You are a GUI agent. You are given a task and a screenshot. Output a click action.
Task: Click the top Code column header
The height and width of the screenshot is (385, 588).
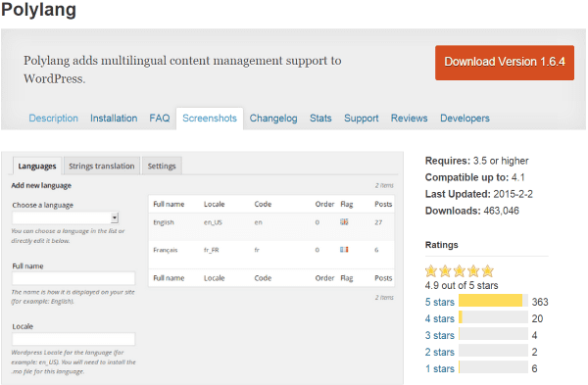(x=263, y=204)
